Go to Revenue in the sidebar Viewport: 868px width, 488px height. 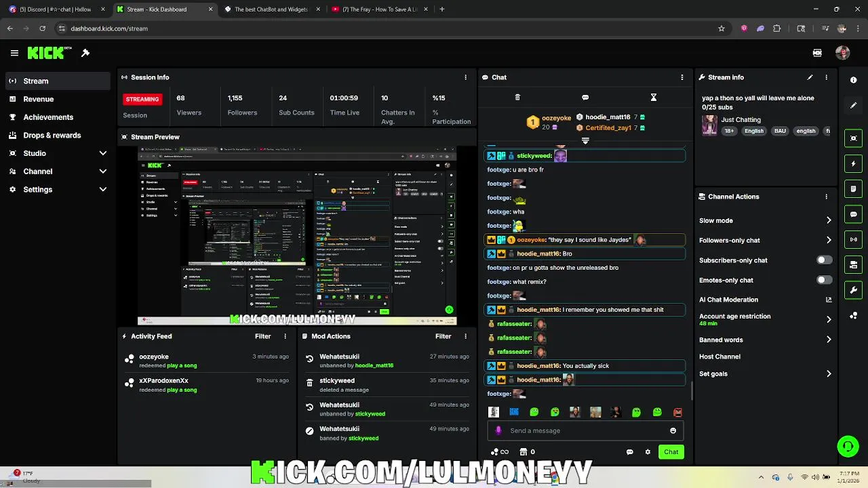58,99
